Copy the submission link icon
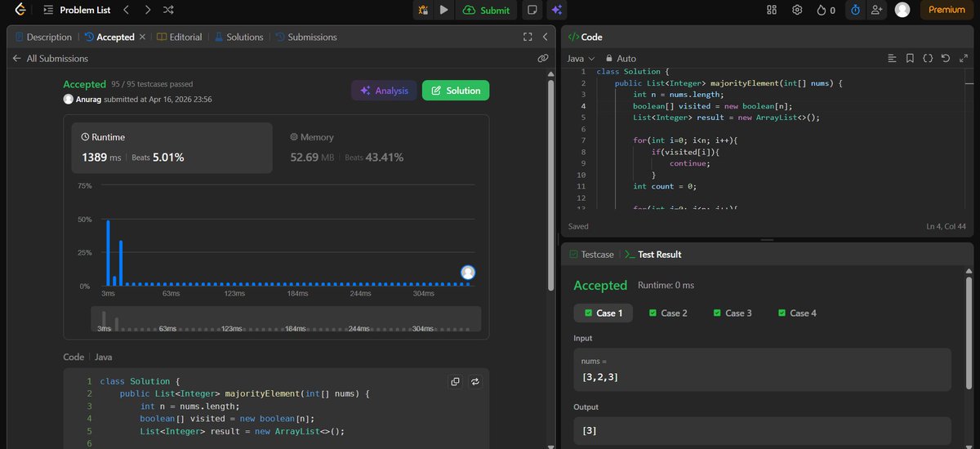Viewport: 980px width, 449px height. click(x=542, y=59)
